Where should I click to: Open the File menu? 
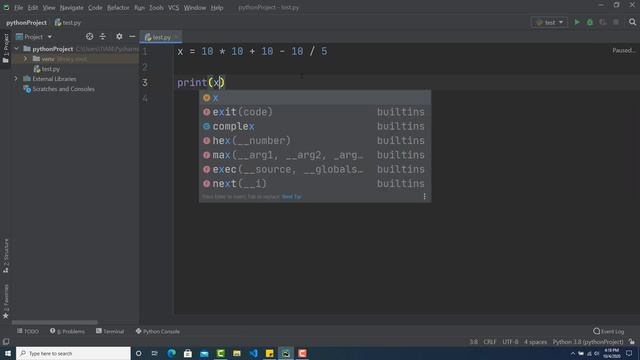(18, 7)
